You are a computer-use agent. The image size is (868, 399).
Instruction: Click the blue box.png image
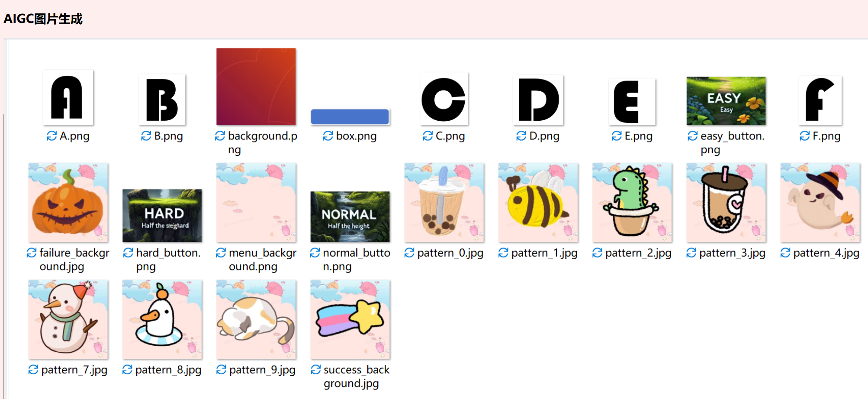[350, 117]
